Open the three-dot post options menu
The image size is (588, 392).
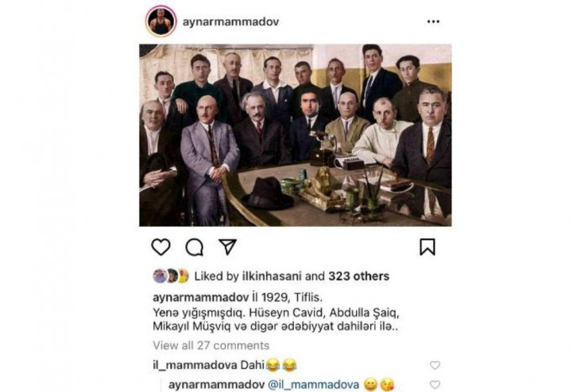pos(433,21)
